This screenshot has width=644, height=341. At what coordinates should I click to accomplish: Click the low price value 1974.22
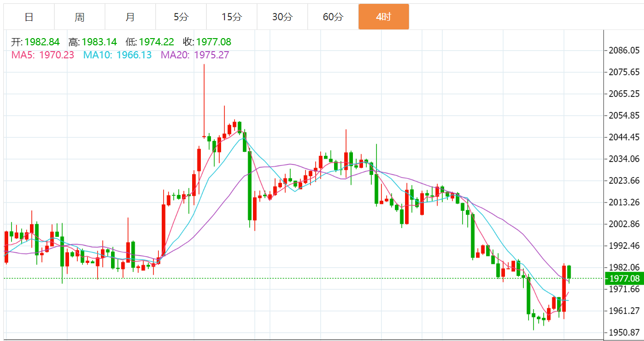pyautogui.click(x=156, y=42)
